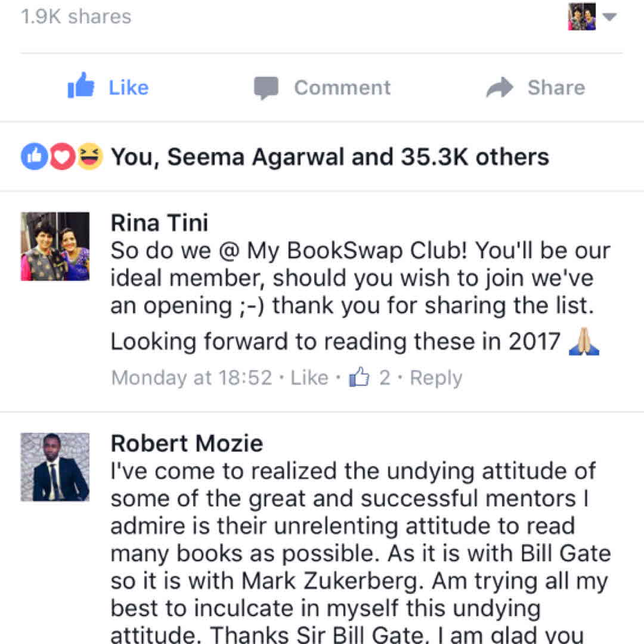Click thumbs-up icon on Rina Tini's comment
The image size is (644, 644).
pyautogui.click(x=360, y=377)
